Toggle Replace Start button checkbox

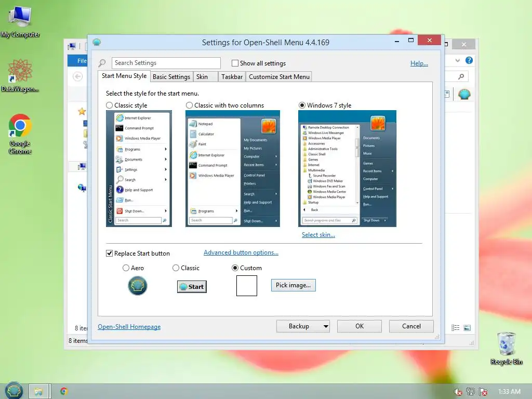point(109,253)
